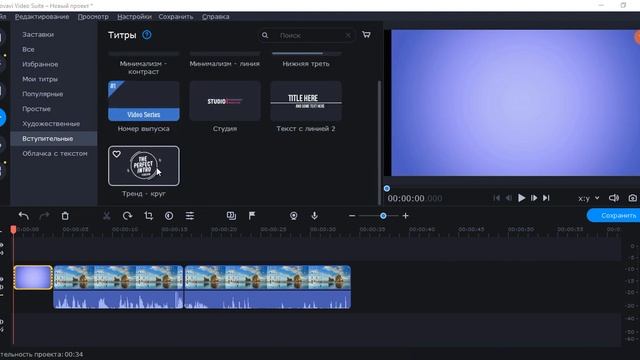Add a marker with flag icon
This screenshot has width=640, height=360.
[x=252, y=216]
